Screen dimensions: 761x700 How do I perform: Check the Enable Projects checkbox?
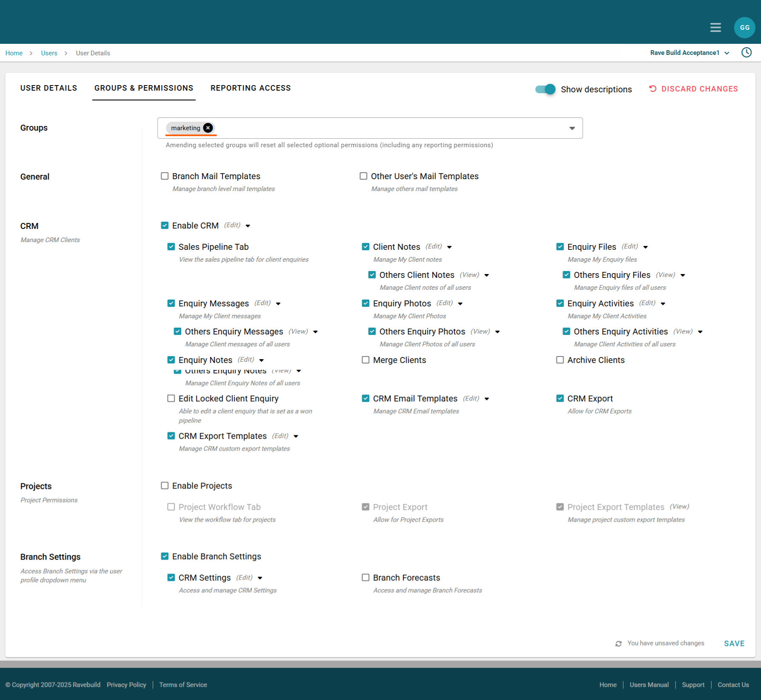[165, 486]
